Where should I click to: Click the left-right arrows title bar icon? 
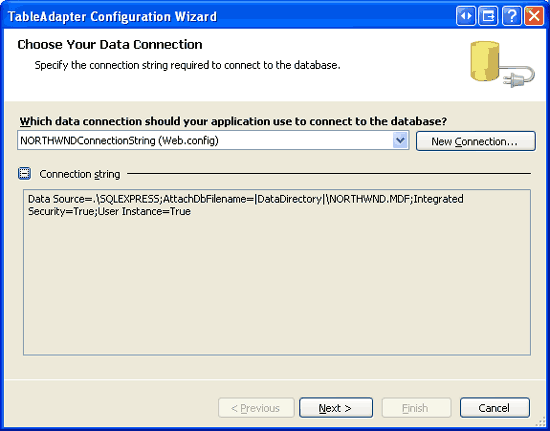click(x=466, y=16)
